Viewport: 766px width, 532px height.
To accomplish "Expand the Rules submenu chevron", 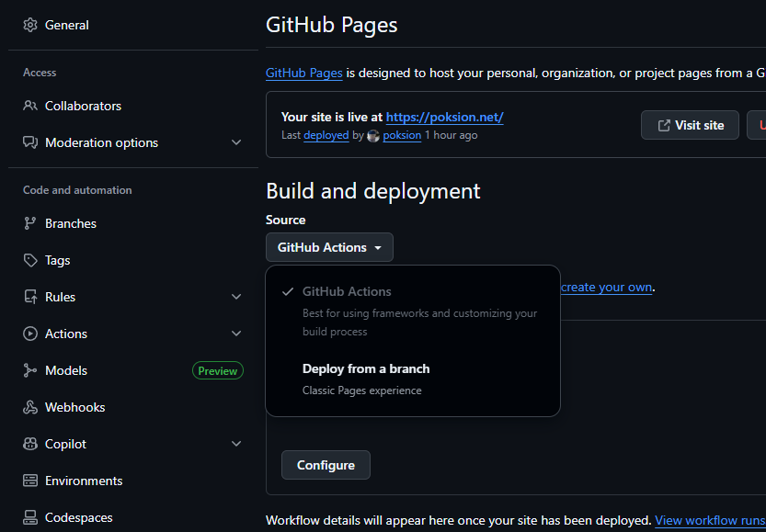I will click(x=236, y=297).
